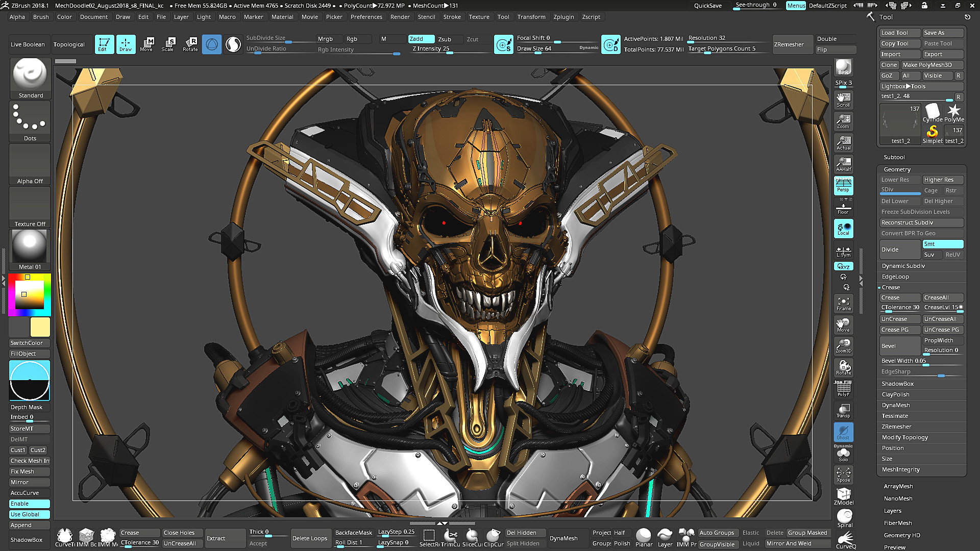
Task: Open the ZModeler brush icon
Action: (843, 496)
